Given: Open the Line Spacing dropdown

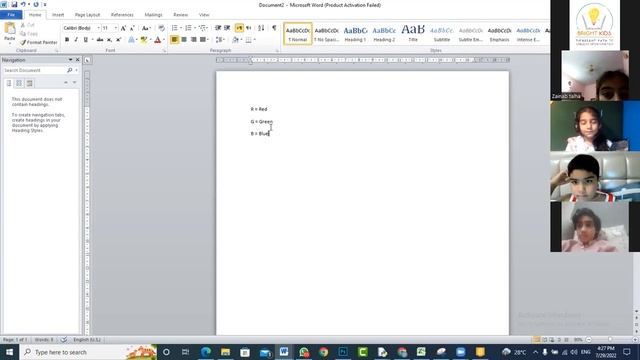Looking at the screenshot, I should pos(220,40).
